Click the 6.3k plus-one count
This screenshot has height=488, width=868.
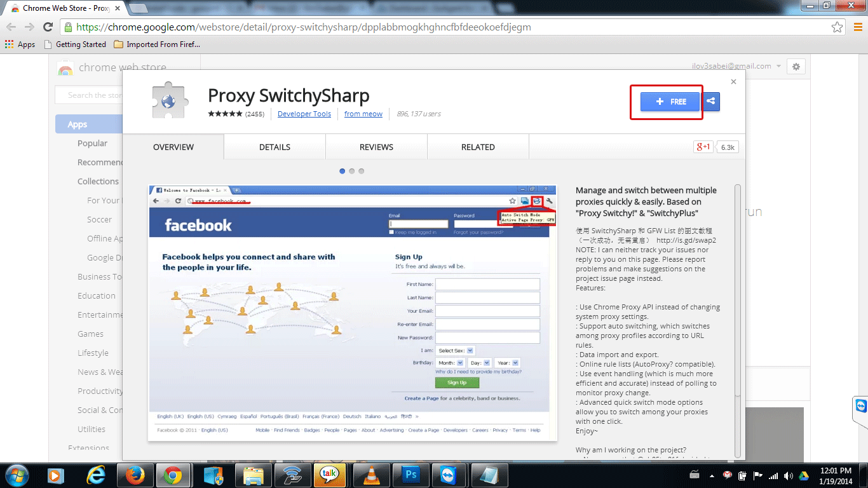pyautogui.click(x=728, y=147)
